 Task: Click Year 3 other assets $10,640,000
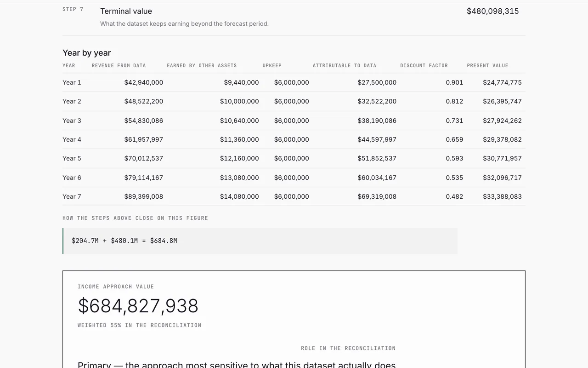[x=239, y=121]
